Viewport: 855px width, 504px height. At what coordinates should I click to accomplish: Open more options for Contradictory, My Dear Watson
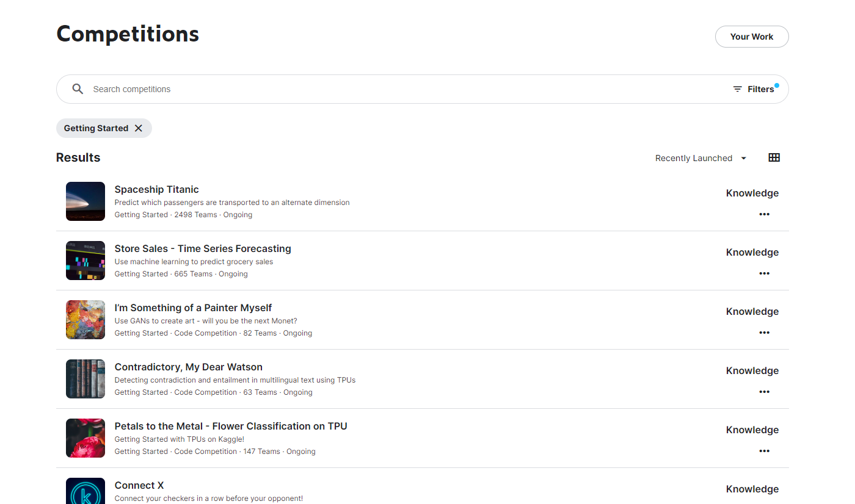click(764, 392)
